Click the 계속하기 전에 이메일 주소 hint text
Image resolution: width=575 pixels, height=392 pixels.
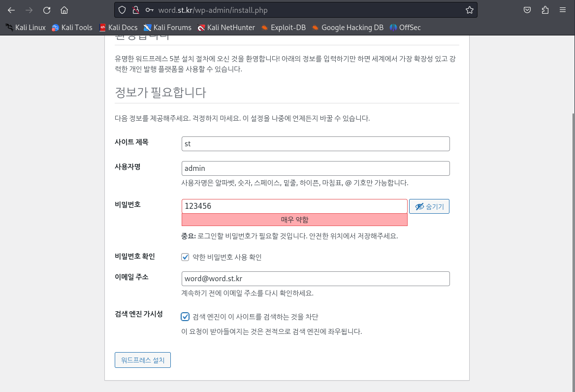point(248,293)
